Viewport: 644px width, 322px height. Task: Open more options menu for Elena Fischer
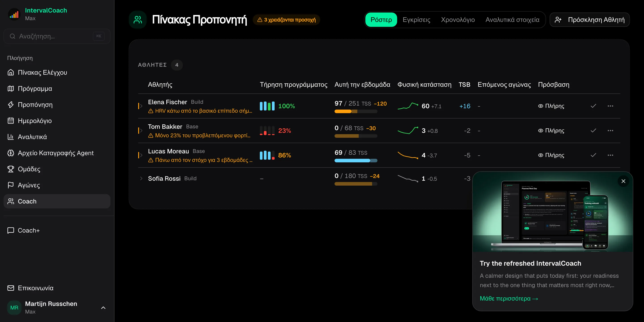pos(610,106)
